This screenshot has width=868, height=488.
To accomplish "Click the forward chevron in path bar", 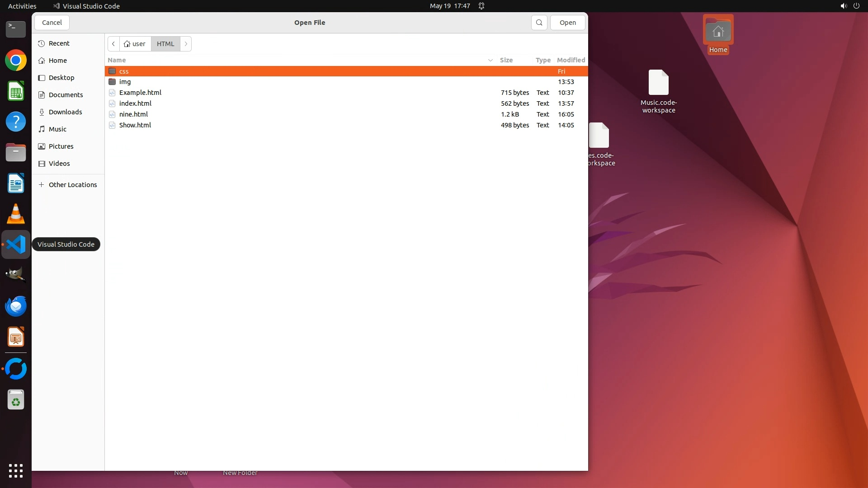I will [186, 44].
